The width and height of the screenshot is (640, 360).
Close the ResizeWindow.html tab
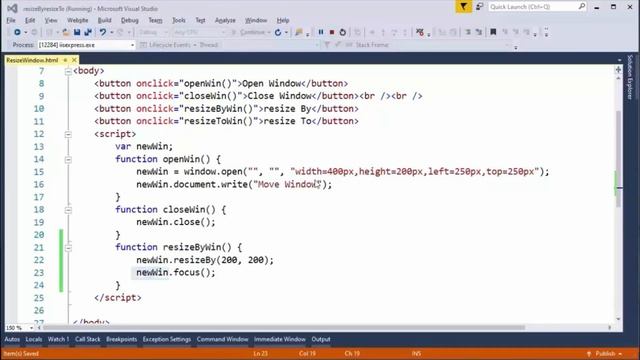point(74,60)
